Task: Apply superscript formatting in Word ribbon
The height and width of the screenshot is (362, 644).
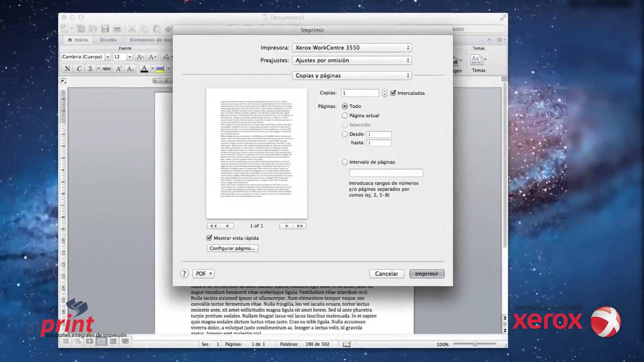Action: click(118, 68)
